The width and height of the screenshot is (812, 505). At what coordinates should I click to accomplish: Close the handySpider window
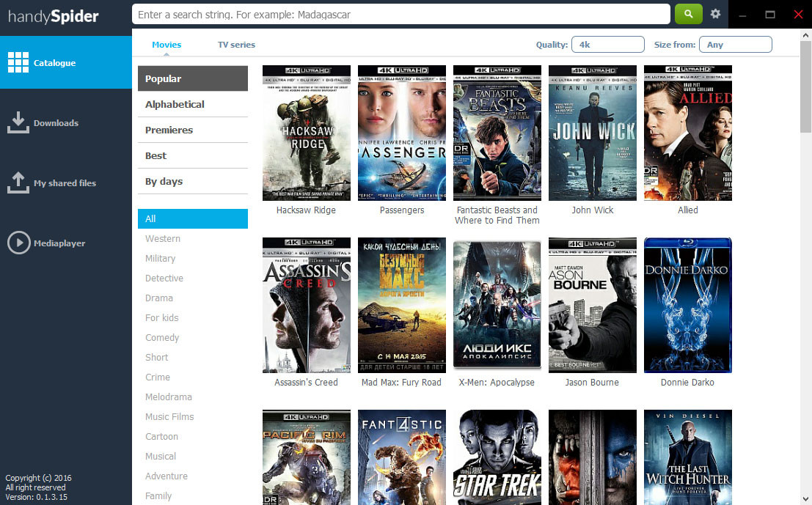(798, 15)
